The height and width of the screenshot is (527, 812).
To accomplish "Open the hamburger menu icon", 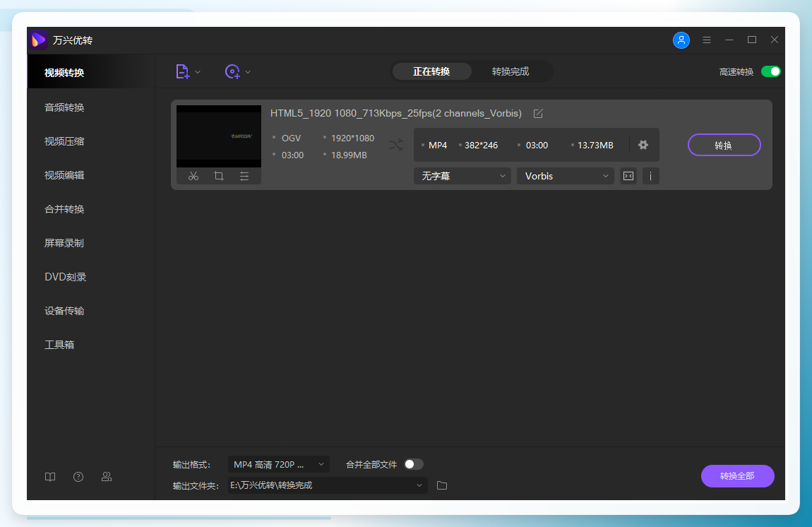I will pos(706,40).
